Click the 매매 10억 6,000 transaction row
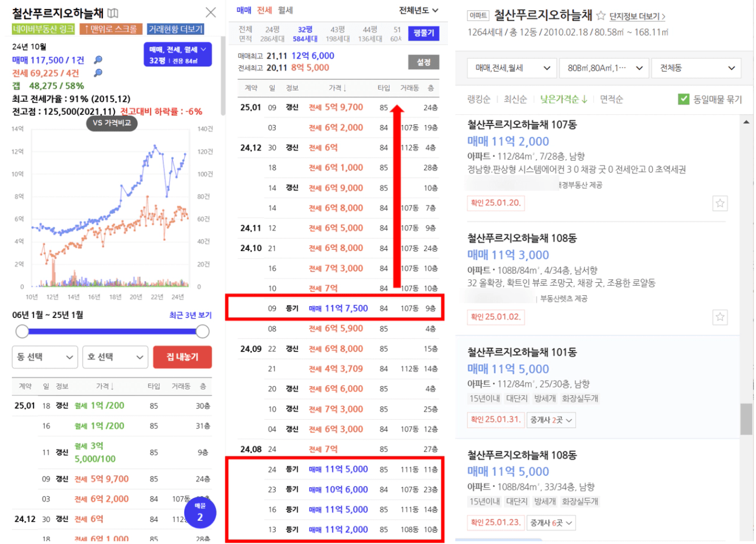 (x=339, y=489)
